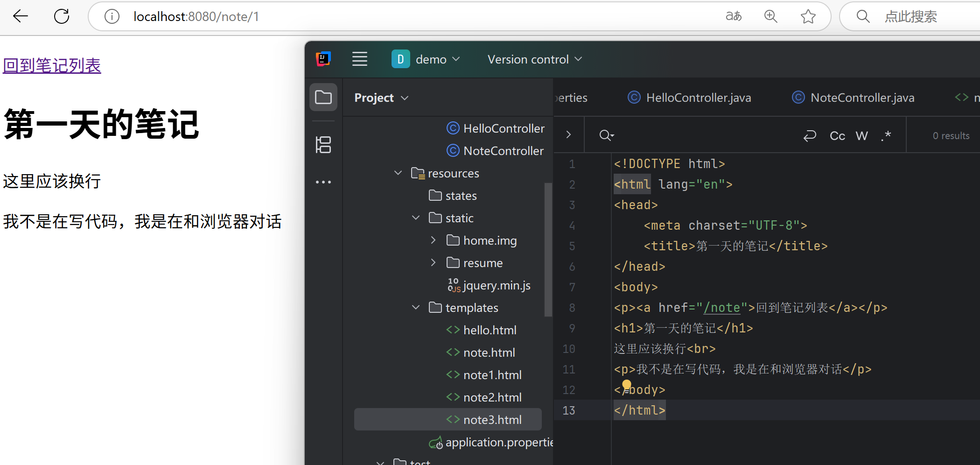Click the zoom magnifier icon in address bar
The height and width of the screenshot is (465, 980).
pyautogui.click(x=771, y=16)
